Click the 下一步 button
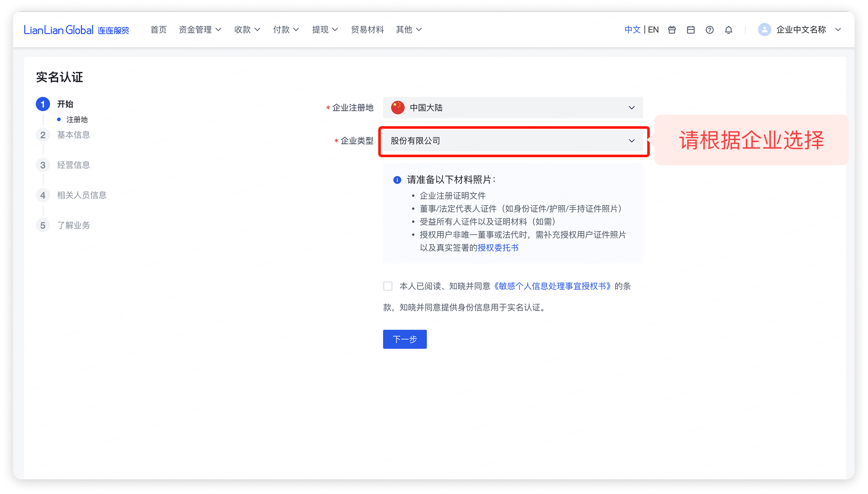 tap(405, 339)
